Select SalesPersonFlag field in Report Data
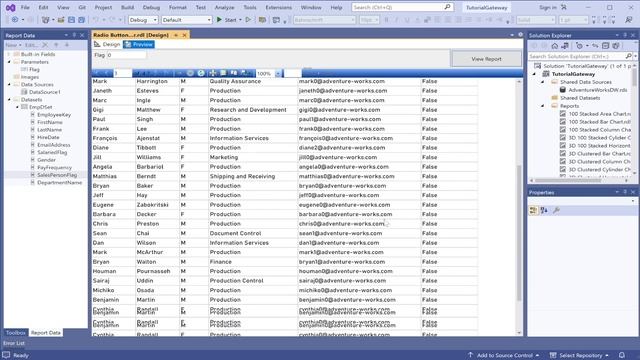 pyautogui.click(x=57, y=175)
